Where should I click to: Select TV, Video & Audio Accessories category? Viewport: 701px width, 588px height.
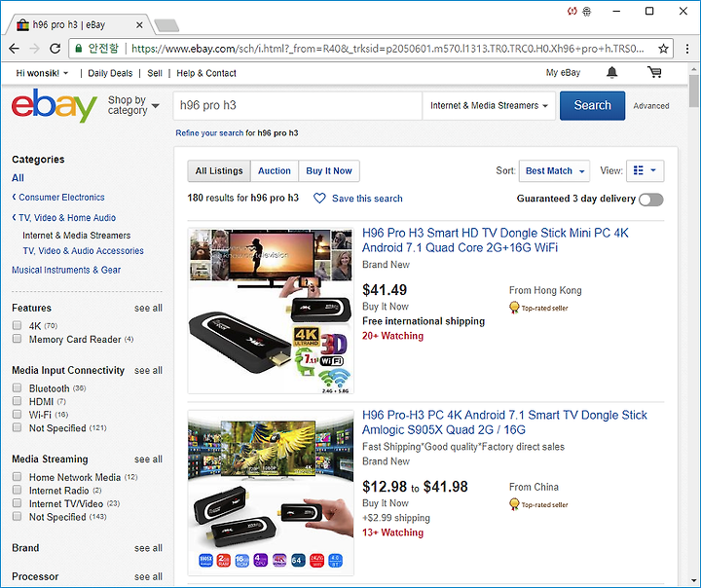tap(83, 251)
